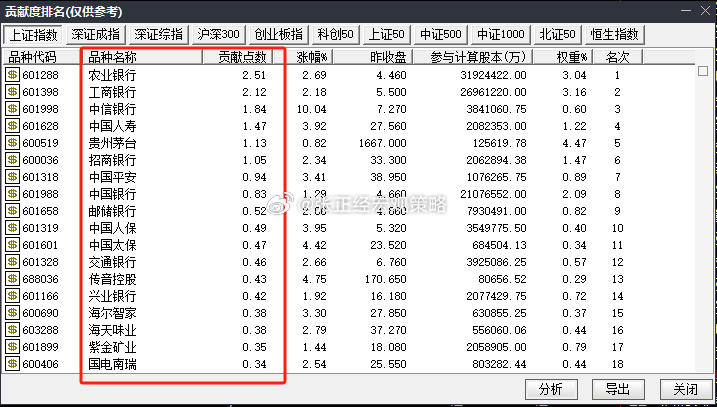This screenshot has width=717, height=407.
Task: Select the 贵州茅台 row name
Action: (112, 143)
